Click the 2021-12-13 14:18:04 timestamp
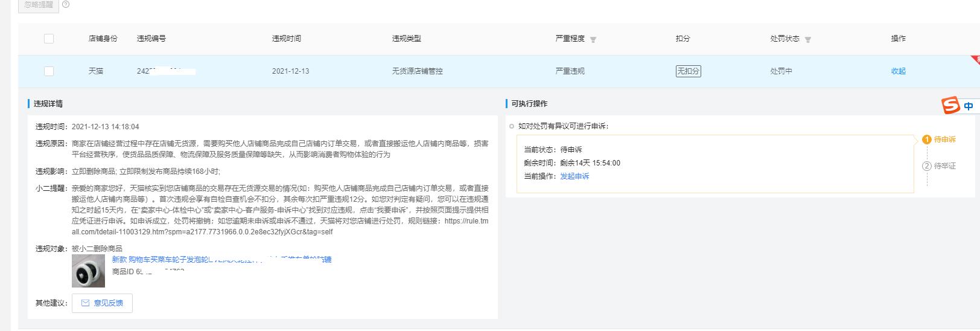The height and width of the screenshot is (331, 980). point(106,127)
